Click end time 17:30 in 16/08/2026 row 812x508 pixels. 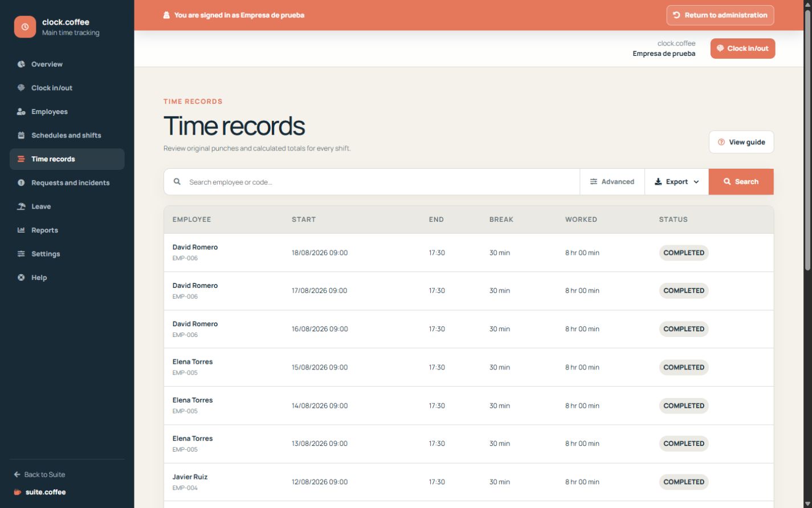(x=437, y=329)
